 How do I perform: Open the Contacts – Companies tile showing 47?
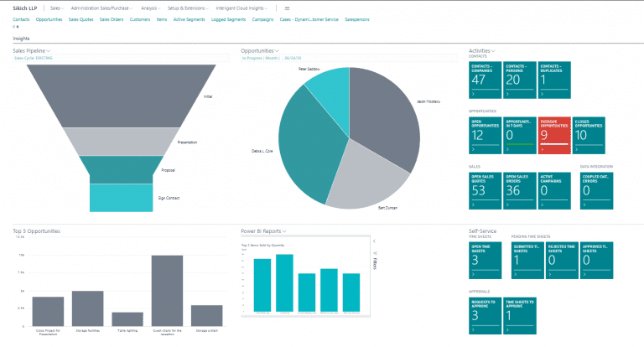(x=482, y=76)
